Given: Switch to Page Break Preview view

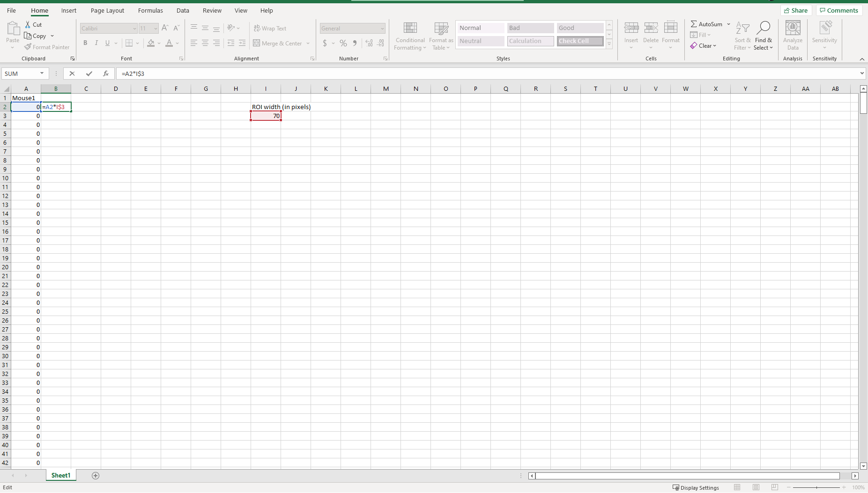Looking at the screenshot, I should click(x=775, y=487).
